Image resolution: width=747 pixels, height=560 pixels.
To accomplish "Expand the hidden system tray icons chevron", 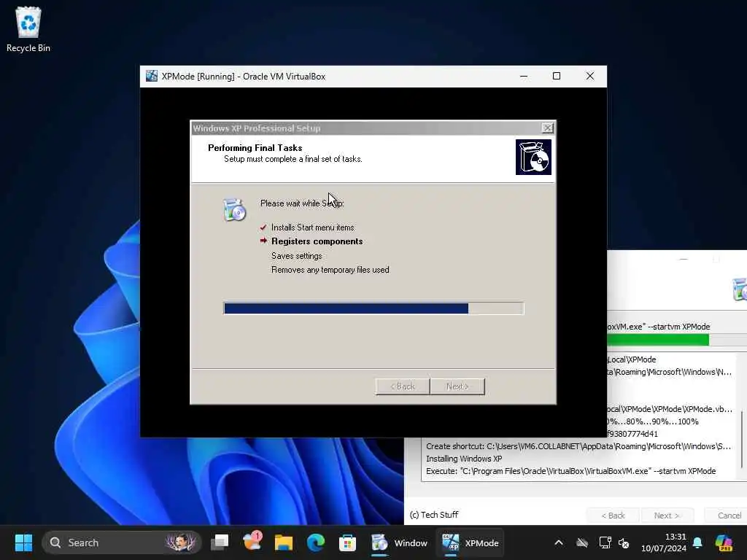I will 559,542.
